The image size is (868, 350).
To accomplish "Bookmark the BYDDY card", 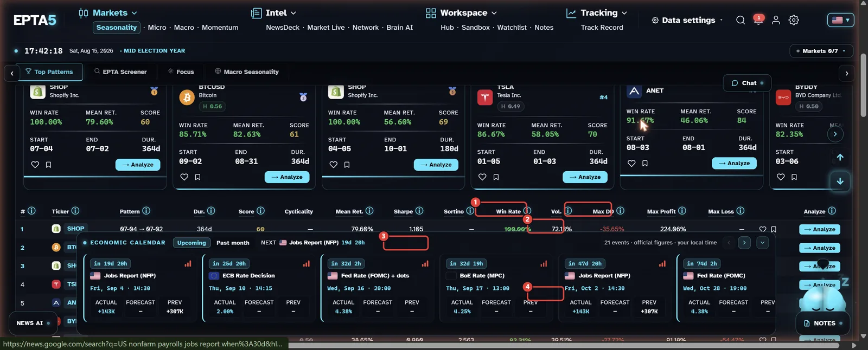I will pyautogui.click(x=794, y=177).
